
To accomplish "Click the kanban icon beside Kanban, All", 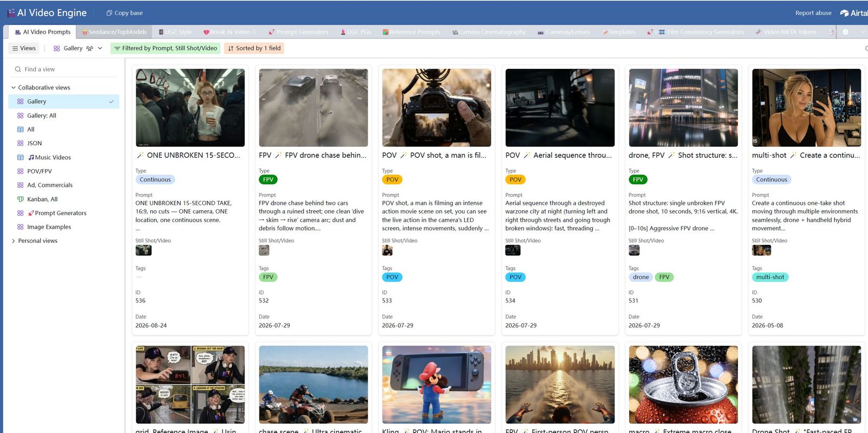I will coord(21,199).
